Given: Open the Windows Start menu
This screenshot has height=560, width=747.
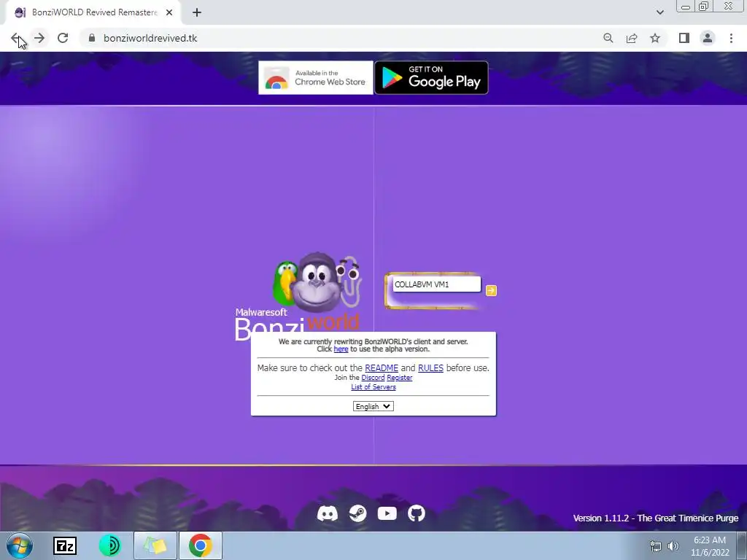Looking at the screenshot, I should tap(20, 545).
